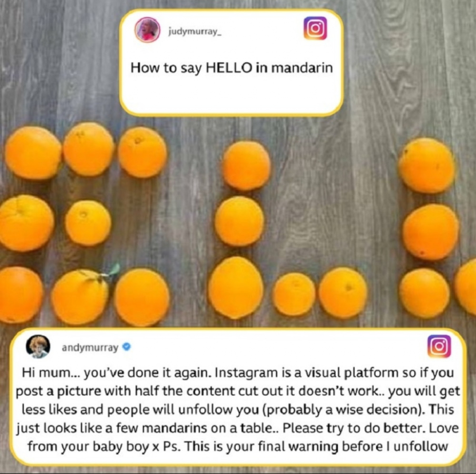The width and height of the screenshot is (476, 474).
Task: Click the top mandarin of the L shape
Action: 246,166
